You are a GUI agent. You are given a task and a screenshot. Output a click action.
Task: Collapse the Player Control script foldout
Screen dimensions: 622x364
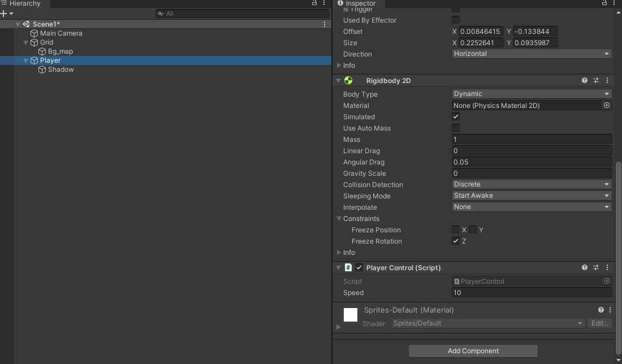tap(338, 268)
